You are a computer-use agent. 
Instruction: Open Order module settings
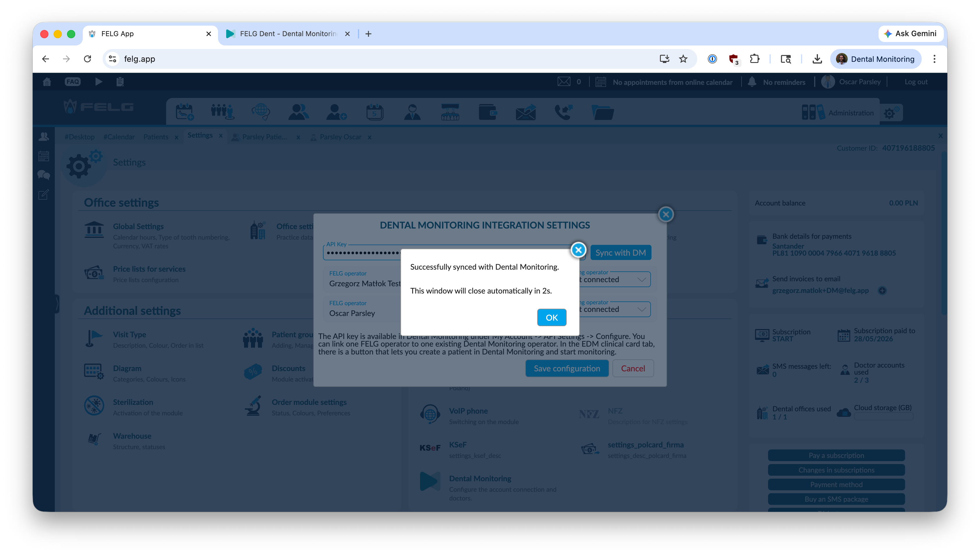click(309, 402)
